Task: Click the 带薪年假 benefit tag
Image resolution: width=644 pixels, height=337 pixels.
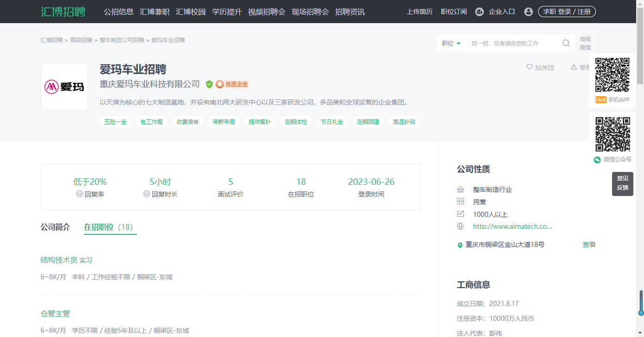Action: point(224,122)
